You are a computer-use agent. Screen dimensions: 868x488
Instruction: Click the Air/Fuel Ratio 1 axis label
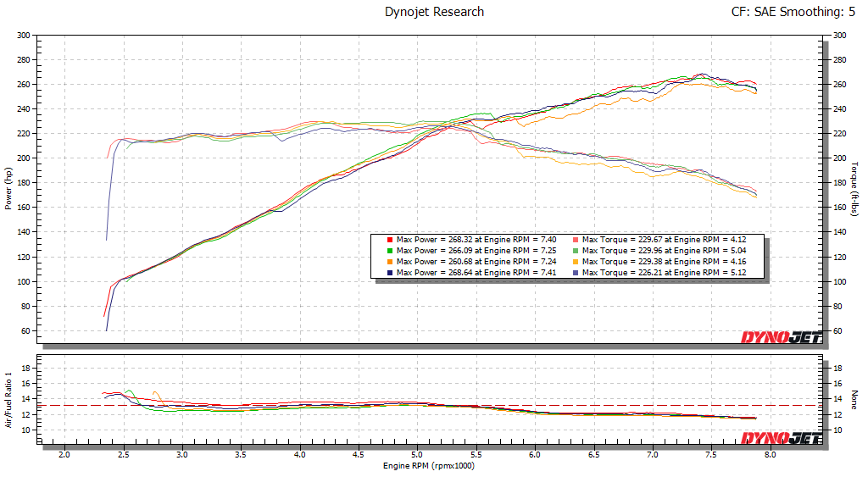[8, 399]
